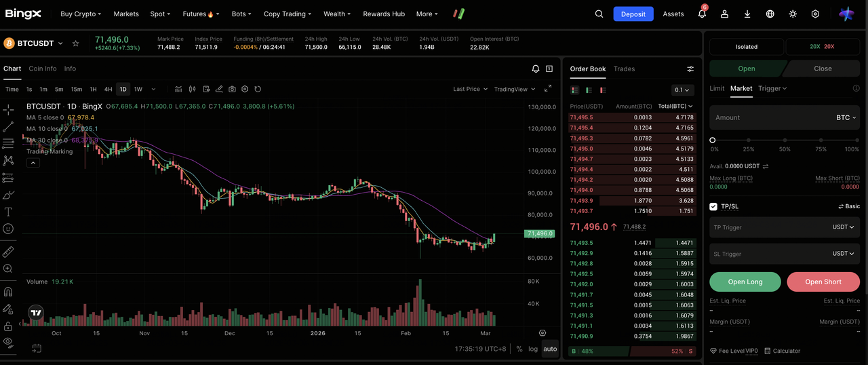The height and width of the screenshot is (365, 868).
Task: Click 50% on the amount slider
Action: tap(785, 140)
